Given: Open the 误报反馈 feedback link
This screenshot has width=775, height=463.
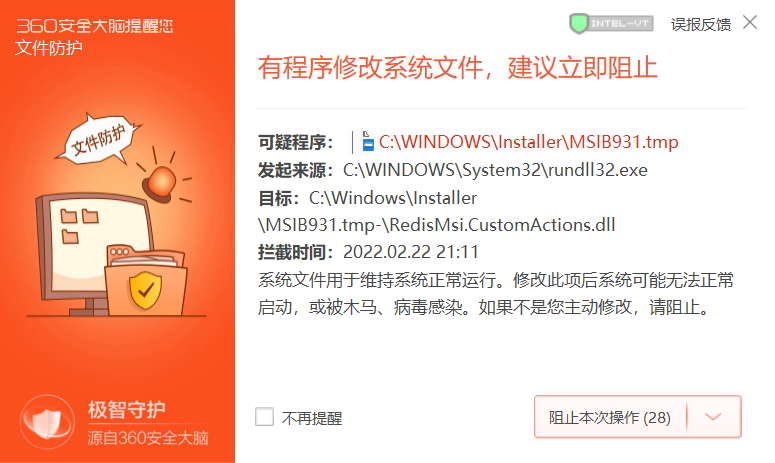Looking at the screenshot, I should (701, 24).
